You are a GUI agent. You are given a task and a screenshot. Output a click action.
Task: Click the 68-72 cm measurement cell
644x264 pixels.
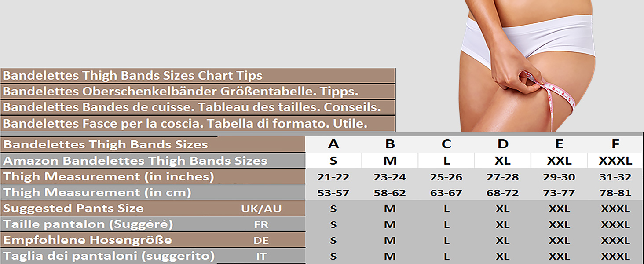coord(502,193)
